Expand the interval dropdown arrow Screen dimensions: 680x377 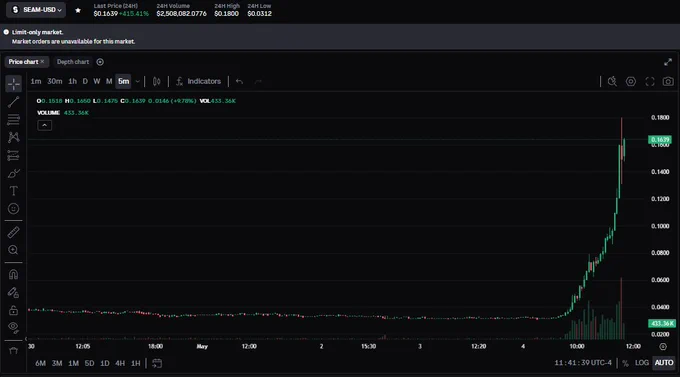pyautogui.click(x=137, y=81)
